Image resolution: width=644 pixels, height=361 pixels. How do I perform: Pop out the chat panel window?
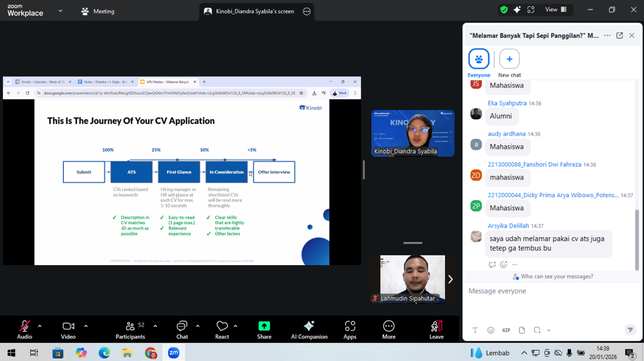point(619,36)
